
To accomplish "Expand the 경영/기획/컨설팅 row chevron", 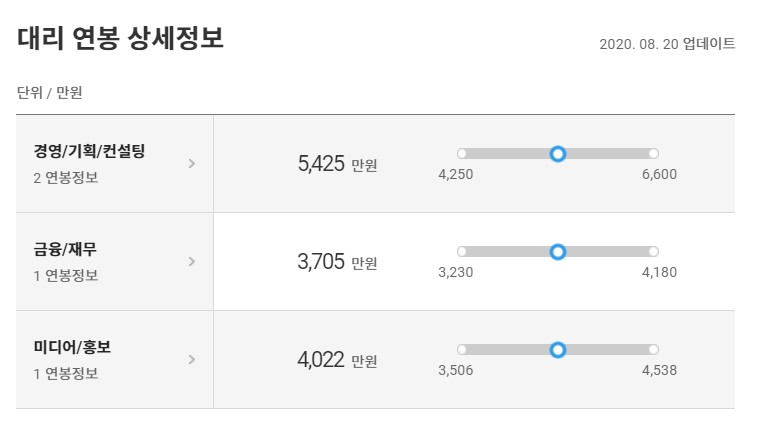I will coord(192,164).
